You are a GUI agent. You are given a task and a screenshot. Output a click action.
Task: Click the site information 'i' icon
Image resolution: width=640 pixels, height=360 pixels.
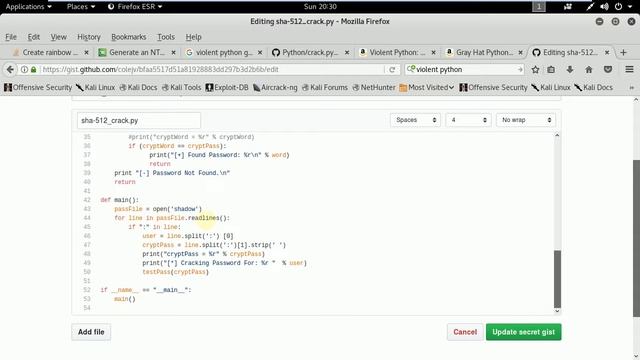tap(24, 70)
